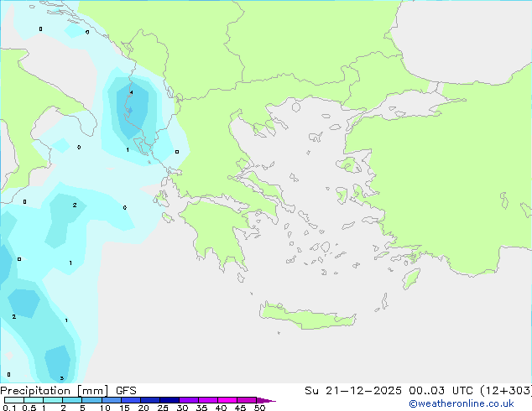Screen dimensions: 532x411
Task: Click the 35–40 mm legend color swatch
Action: click(208, 400)
